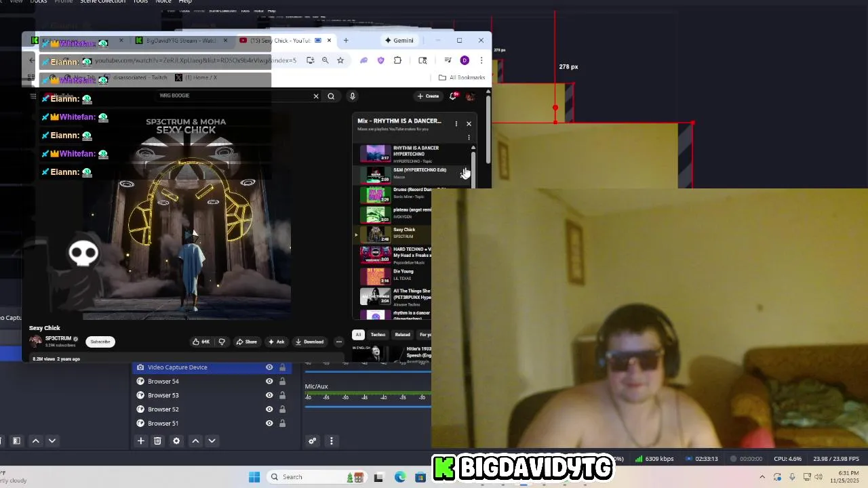This screenshot has width=868, height=488.
Task: Select Video Capture Device source row
Action: click(x=212, y=367)
